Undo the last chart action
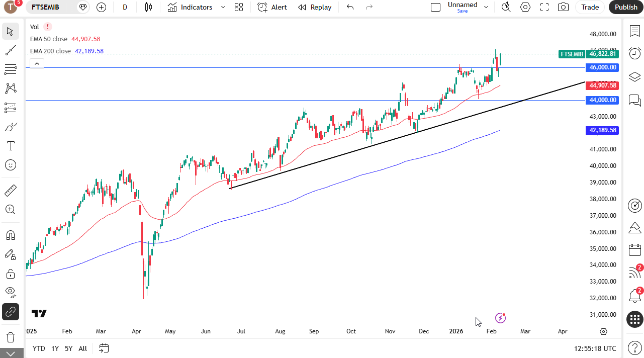The width and height of the screenshot is (644, 358). 350,7
